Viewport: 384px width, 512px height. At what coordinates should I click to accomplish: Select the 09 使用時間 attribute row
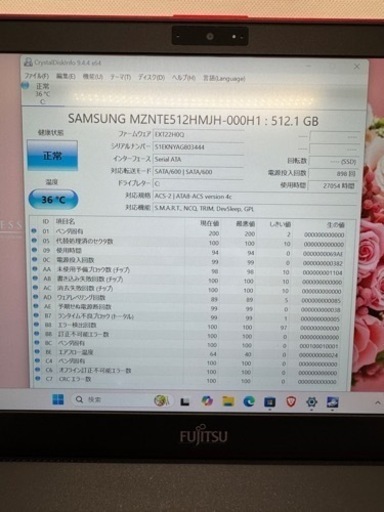[188, 251]
